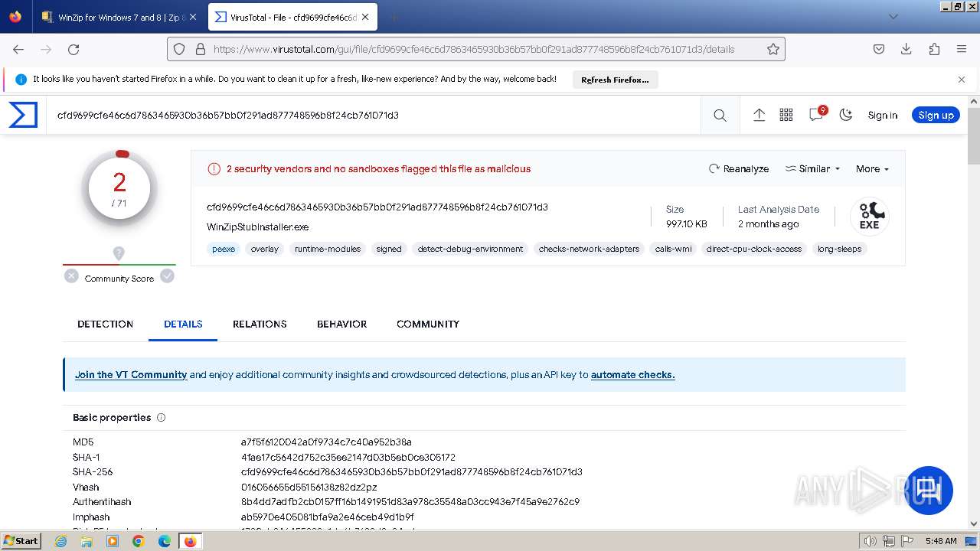
Task: Open the extensions puzzle icon
Action: [x=934, y=49]
